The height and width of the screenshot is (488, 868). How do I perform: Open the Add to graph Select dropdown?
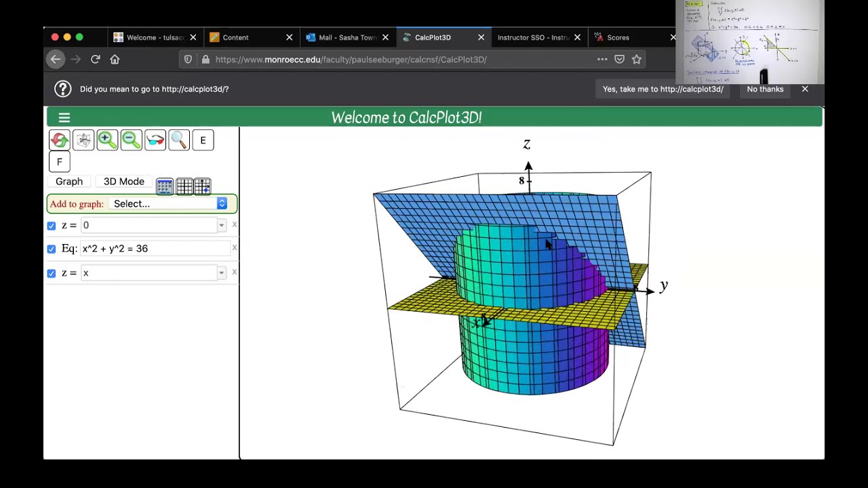pyautogui.click(x=169, y=203)
